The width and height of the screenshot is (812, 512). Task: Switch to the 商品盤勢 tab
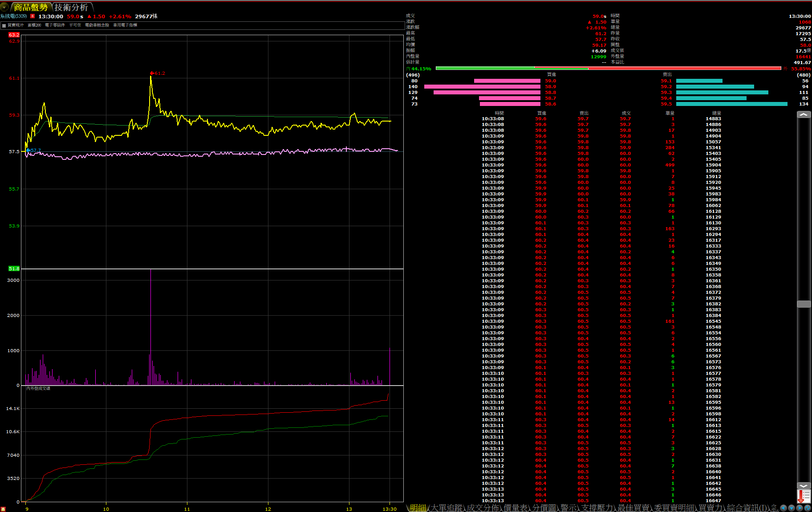31,7
